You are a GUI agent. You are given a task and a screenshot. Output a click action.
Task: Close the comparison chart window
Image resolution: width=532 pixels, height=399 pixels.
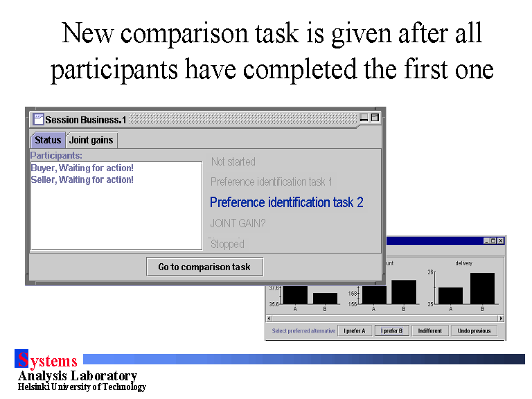pos(501,240)
